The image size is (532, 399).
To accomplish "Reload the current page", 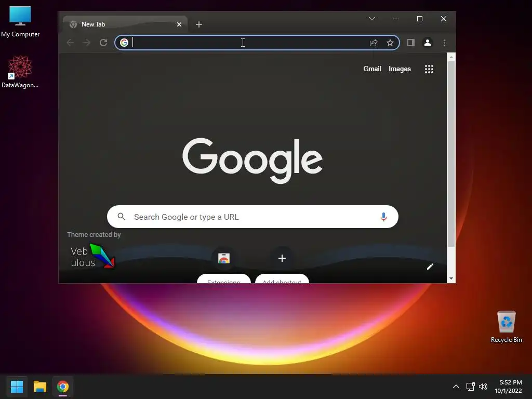I will tap(103, 43).
